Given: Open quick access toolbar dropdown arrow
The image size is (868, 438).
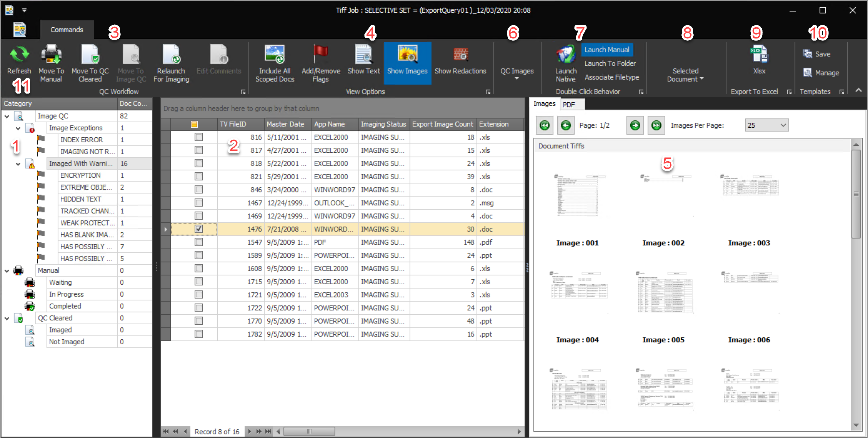Looking at the screenshot, I should pyautogui.click(x=24, y=10).
